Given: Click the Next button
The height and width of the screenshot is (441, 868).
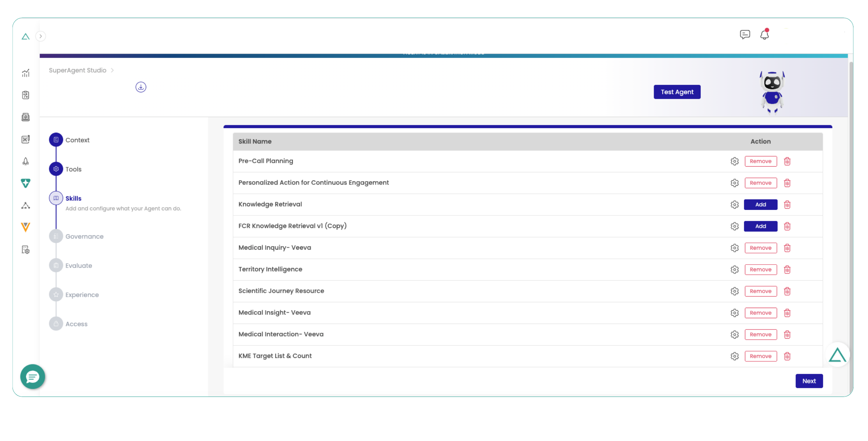Looking at the screenshot, I should click(x=809, y=381).
